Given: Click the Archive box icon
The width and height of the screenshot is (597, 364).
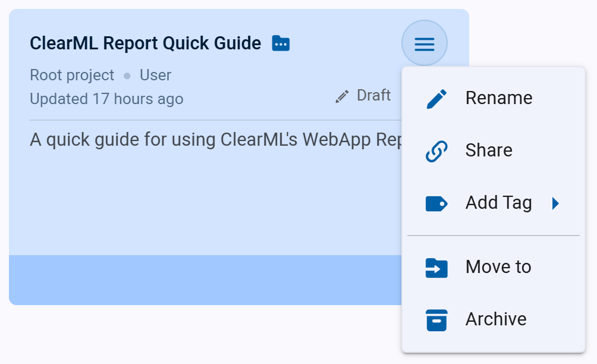Looking at the screenshot, I should point(436,319).
